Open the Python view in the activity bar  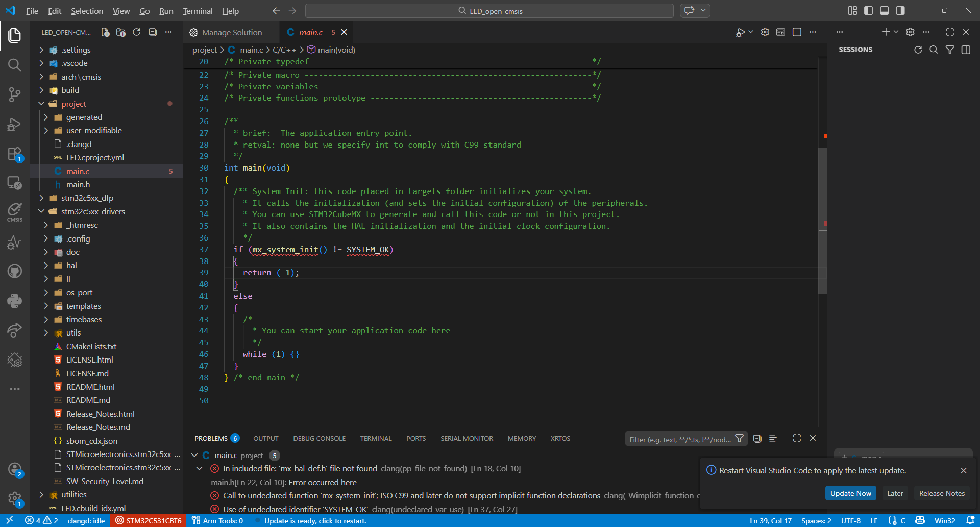point(14,301)
